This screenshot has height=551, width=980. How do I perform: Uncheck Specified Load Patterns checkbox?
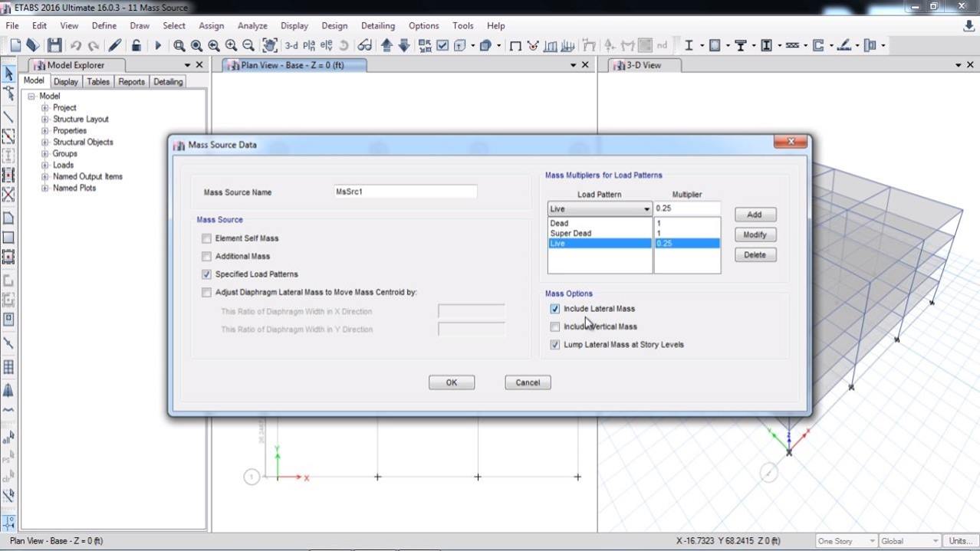(206, 274)
